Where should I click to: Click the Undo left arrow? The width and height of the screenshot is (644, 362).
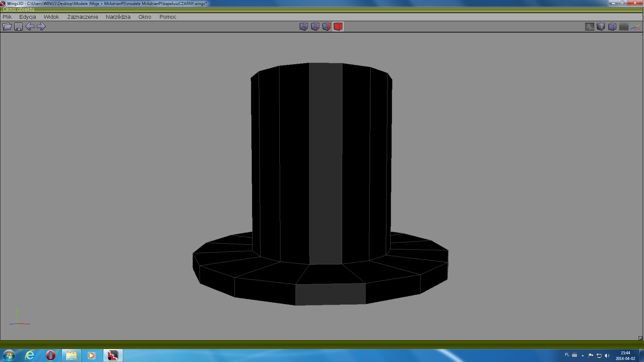(30, 26)
